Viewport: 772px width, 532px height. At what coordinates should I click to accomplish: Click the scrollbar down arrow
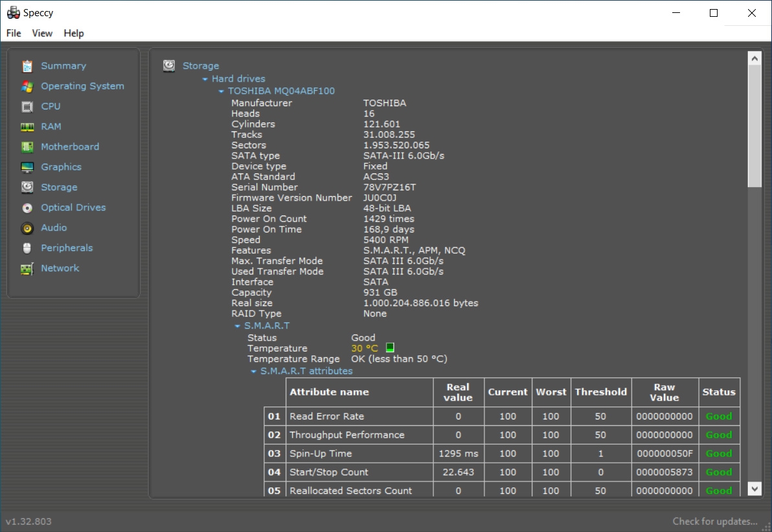(x=755, y=489)
